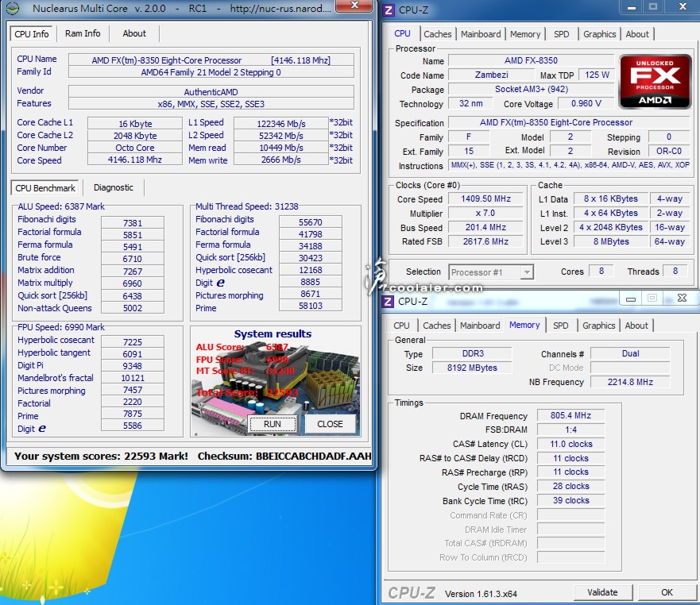Select the CPU Benchmark tab
The height and width of the screenshot is (605, 700).
(45, 188)
